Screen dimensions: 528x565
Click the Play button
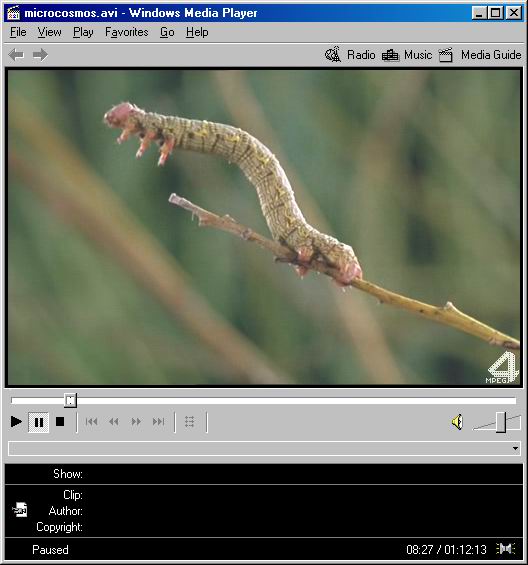click(x=16, y=421)
